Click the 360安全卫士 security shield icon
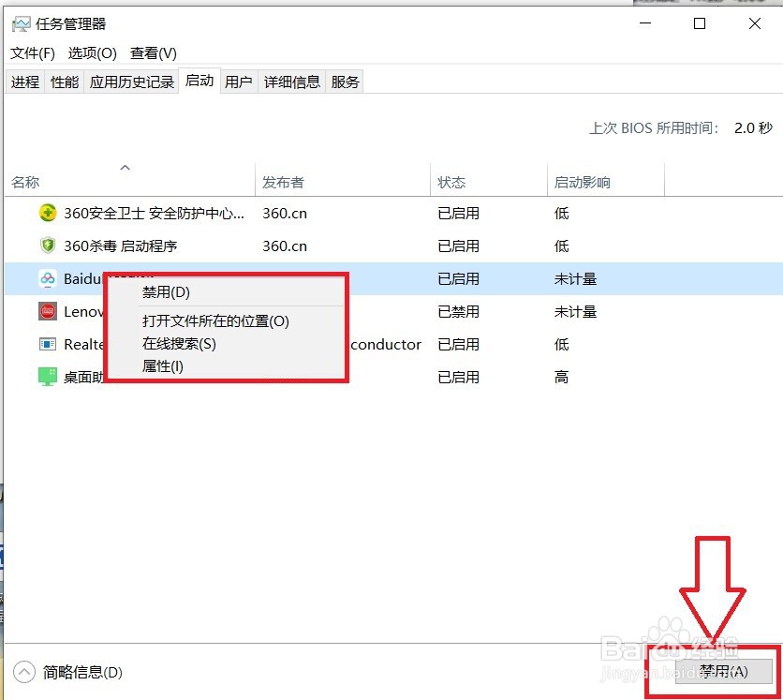The height and width of the screenshot is (700, 783). (47, 213)
